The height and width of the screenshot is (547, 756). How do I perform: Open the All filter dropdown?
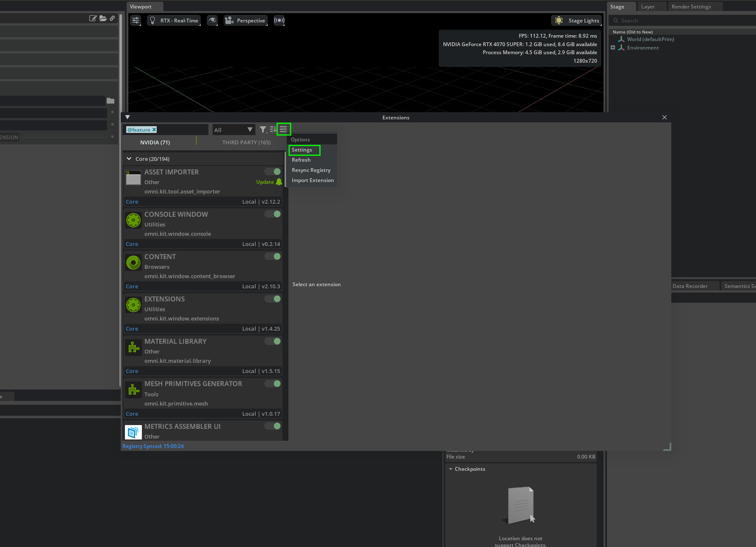click(x=233, y=130)
